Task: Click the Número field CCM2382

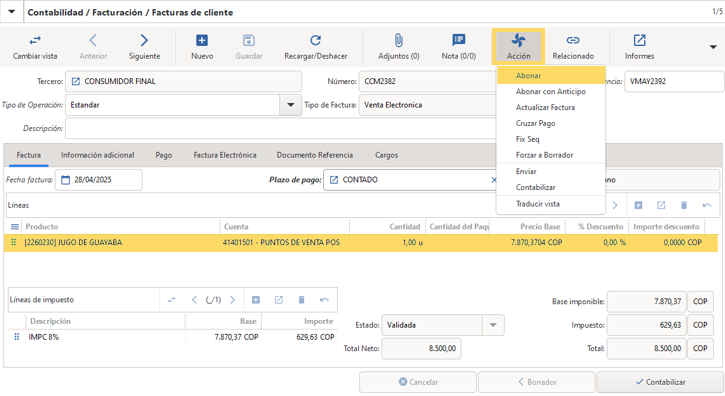Action: coord(428,81)
